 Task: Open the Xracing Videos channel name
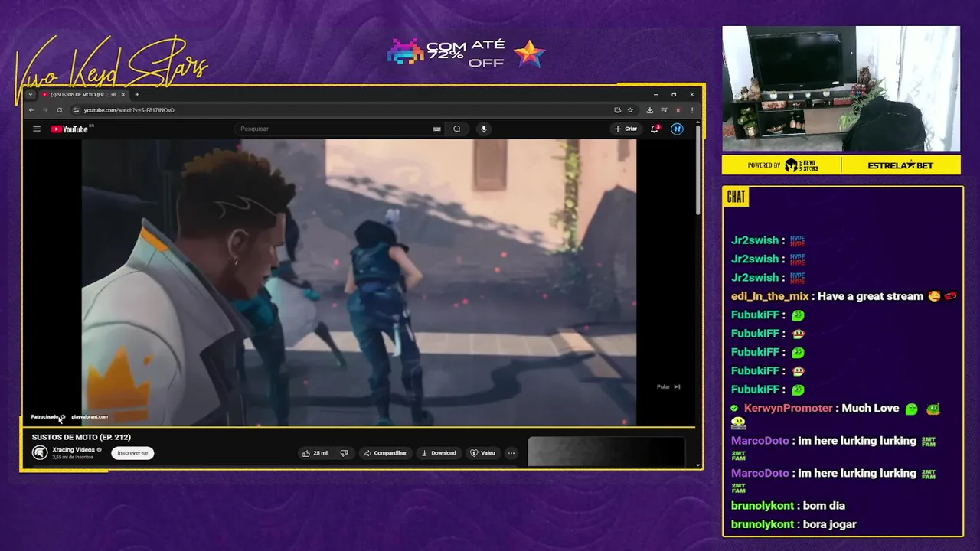point(73,450)
